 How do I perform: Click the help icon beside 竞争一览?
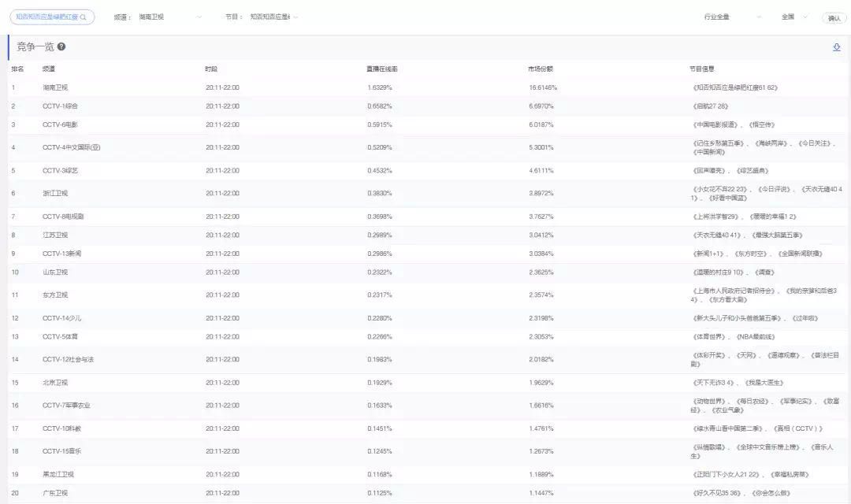(x=61, y=47)
